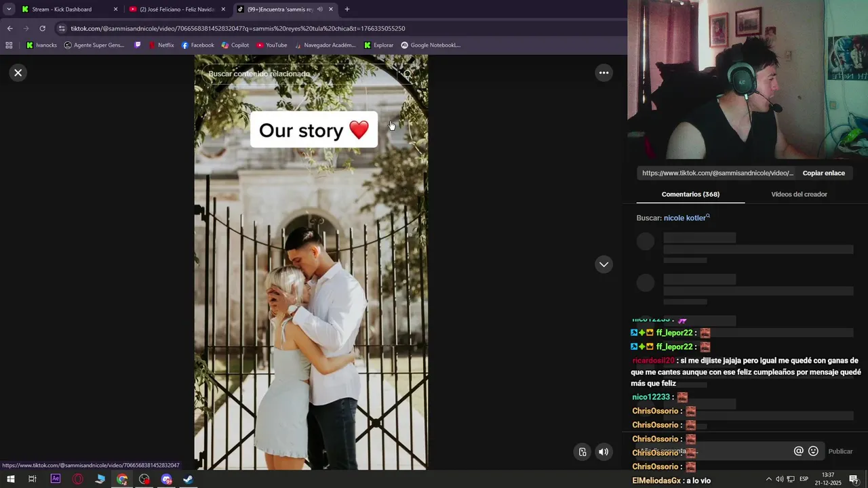The image size is (868, 488).
Task: Select the active TikTok 'Encuentra sammis' tab
Action: [x=279, y=9]
